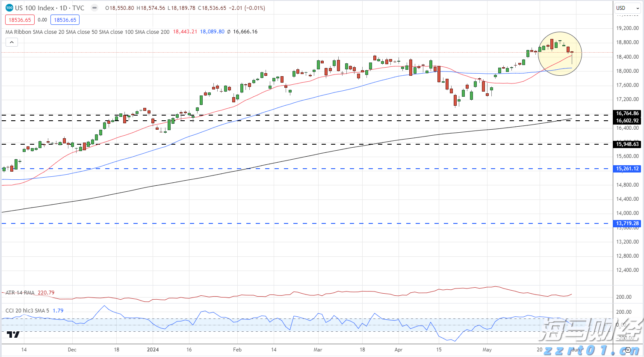Click the Feb label on the time axis
Viewport: 644px width, 357px height.
click(237, 350)
